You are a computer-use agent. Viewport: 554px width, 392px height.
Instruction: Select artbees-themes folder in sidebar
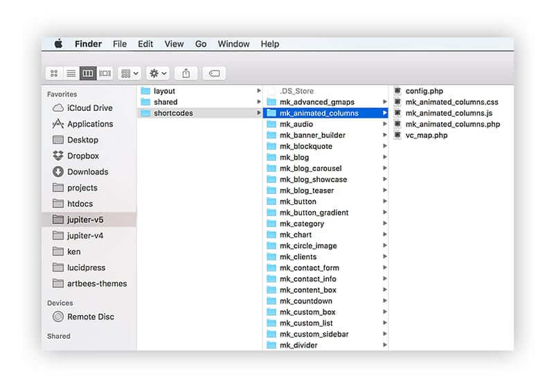pyautogui.click(x=89, y=283)
